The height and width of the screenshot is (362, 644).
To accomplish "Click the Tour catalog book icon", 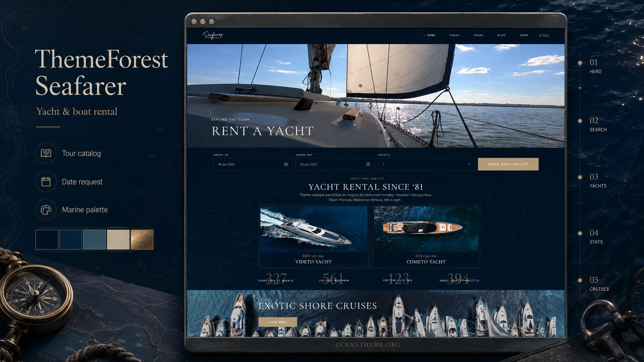I will 46,153.
